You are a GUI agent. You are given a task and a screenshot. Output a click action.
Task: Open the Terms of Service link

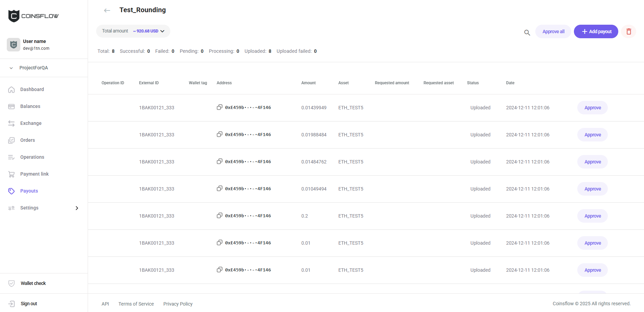click(x=136, y=304)
